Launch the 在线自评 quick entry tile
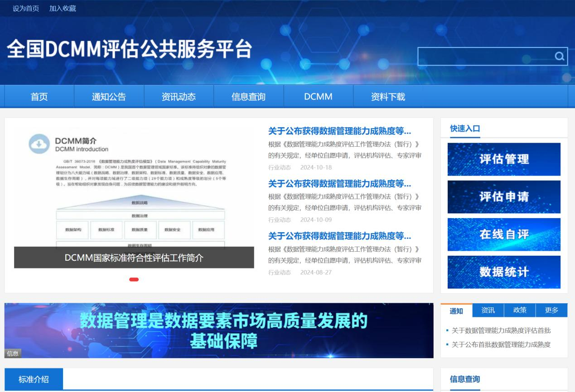575x392 pixels. [x=504, y=234]
